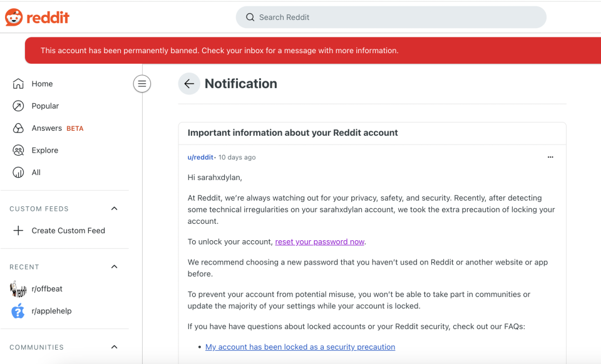Open u/reddit profile link
Screen dimensions: 601x364
pyautogui.click(x=200, y=158)
